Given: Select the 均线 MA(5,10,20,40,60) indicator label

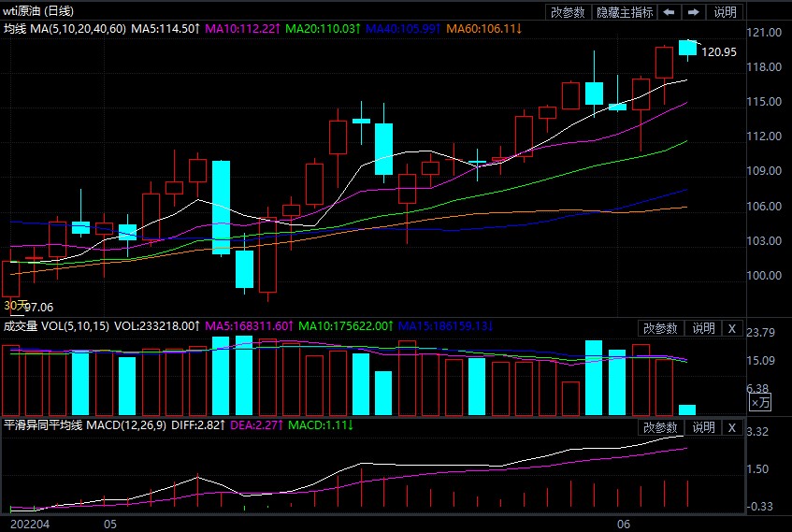Looking at the screenshot, I should click(65, 30).
